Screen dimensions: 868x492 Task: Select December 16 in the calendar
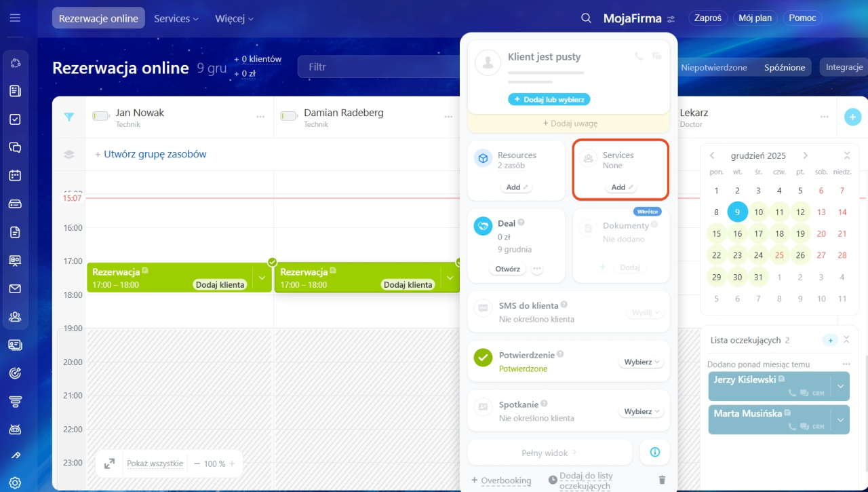737,233
